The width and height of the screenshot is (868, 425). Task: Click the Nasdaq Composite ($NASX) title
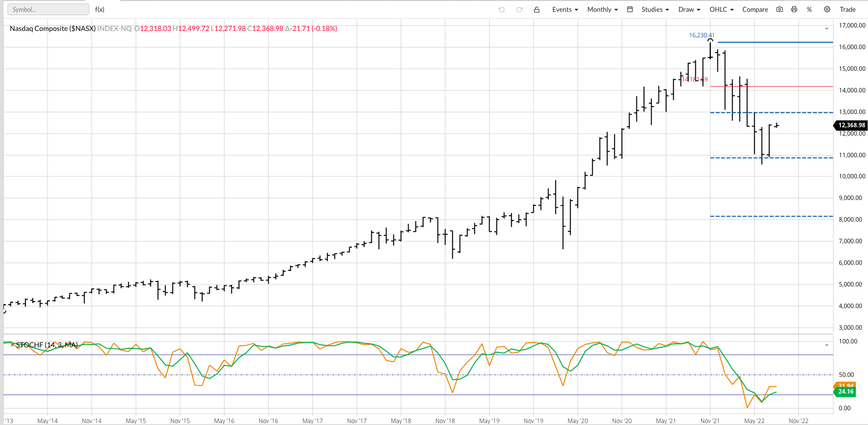pos(53,28)
